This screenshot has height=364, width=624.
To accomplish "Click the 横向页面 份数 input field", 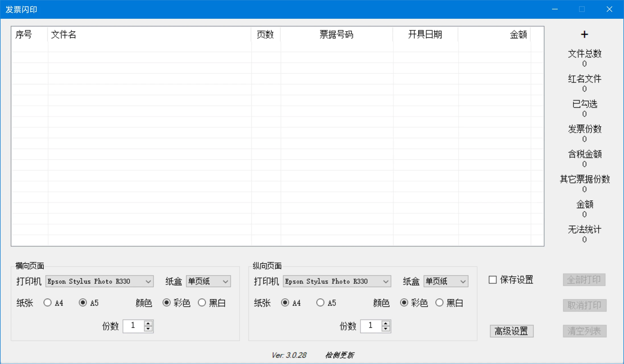I will pos(134,326).
